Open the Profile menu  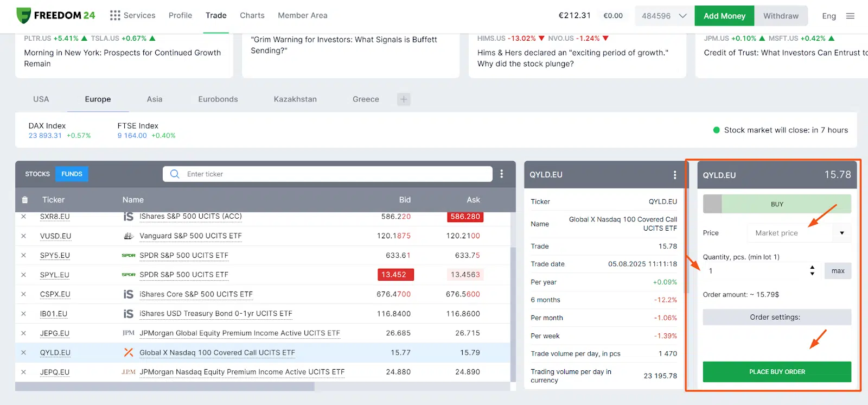[x=180, y=15]
